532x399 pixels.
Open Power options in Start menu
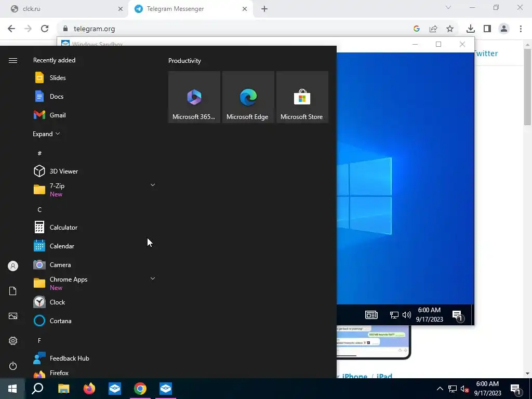[13, 366]
